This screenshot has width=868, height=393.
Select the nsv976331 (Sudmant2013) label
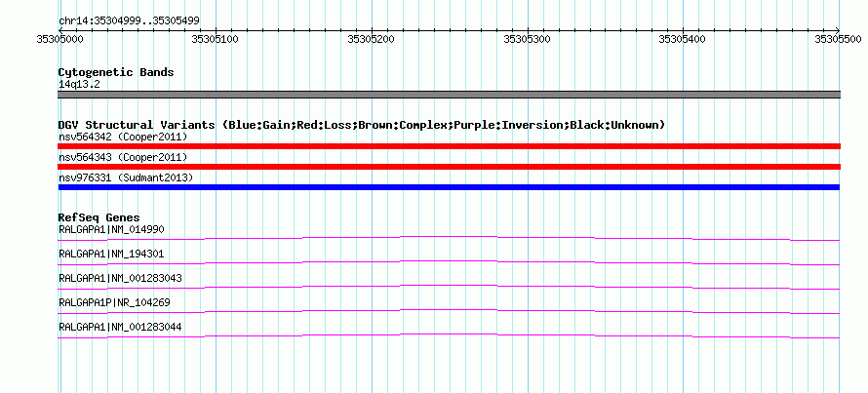point(126,177)
